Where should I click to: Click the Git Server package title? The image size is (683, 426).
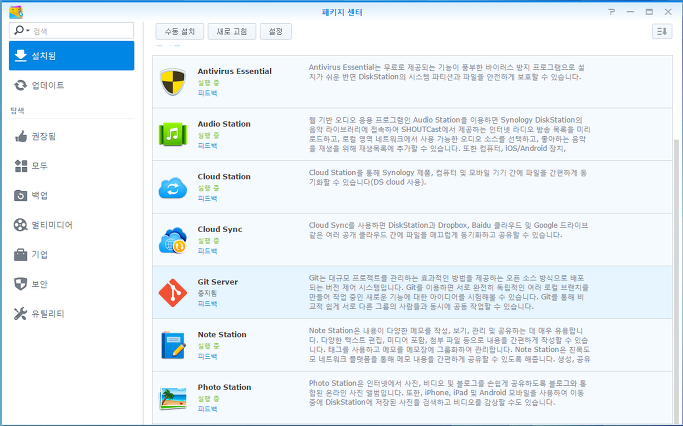coord(218,282)
